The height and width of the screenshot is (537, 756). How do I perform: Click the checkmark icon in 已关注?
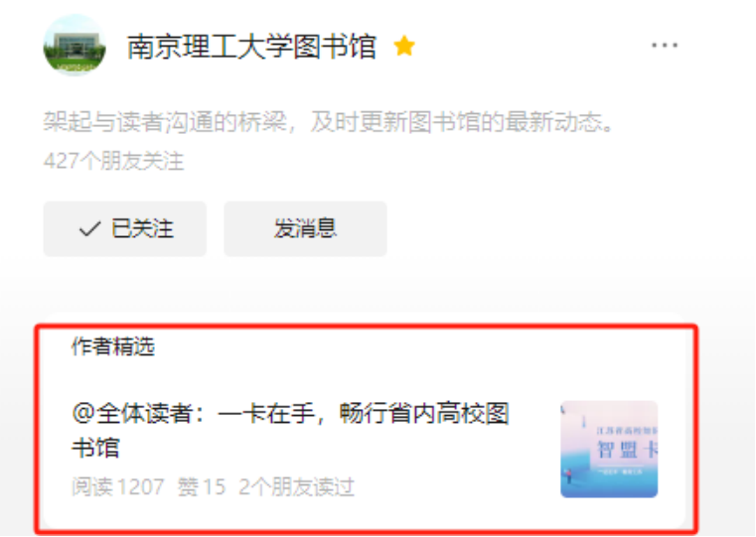[x=89, y=228]
